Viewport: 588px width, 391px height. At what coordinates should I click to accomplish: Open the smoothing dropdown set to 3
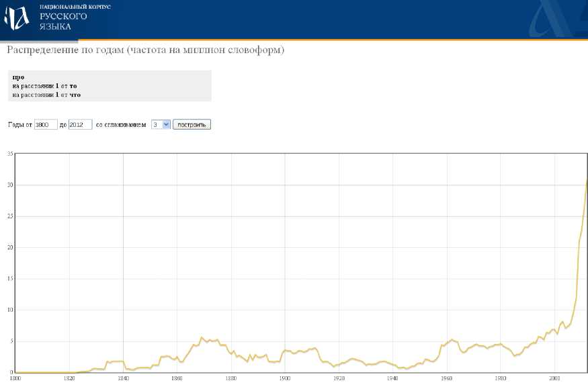pos(161,125)
